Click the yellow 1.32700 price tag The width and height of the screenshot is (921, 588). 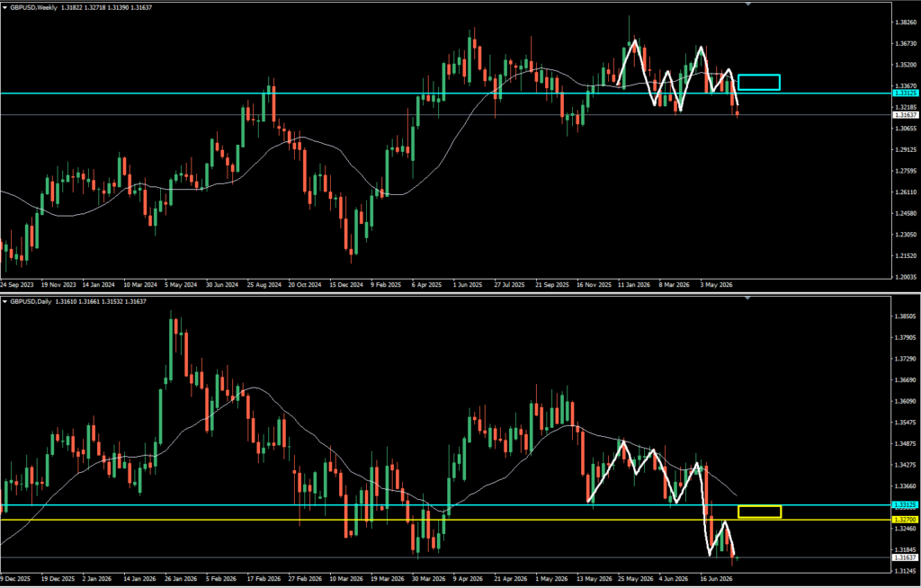tap(906, 520)
